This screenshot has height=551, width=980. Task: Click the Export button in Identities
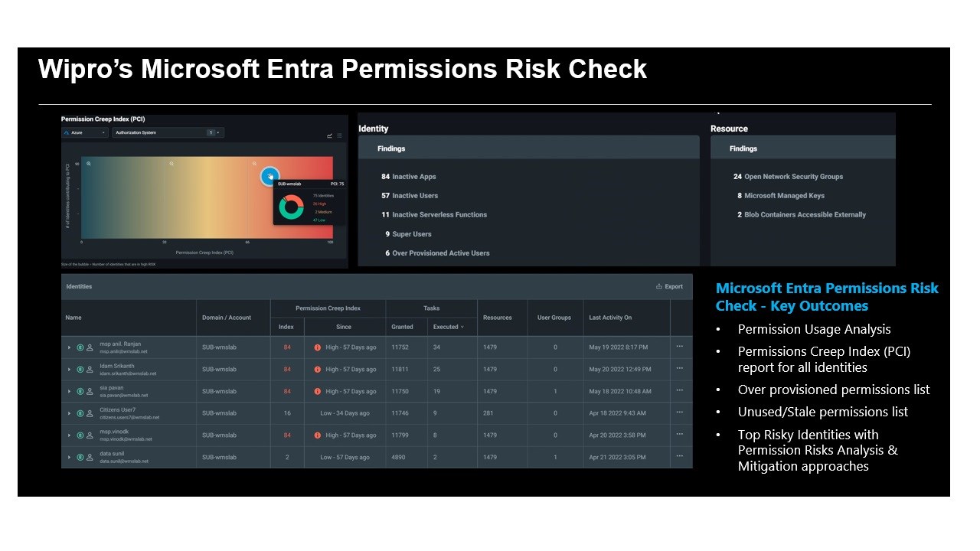[670, 287]
